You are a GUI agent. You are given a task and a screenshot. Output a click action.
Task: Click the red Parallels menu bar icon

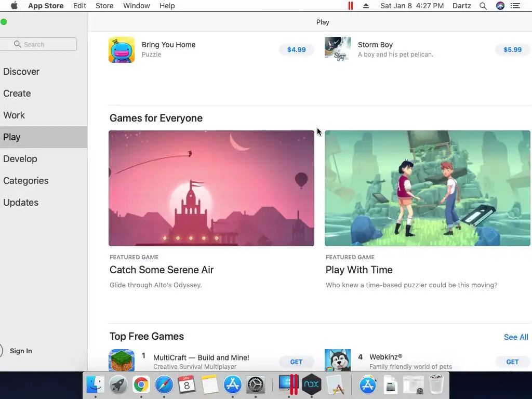point(351,6)
